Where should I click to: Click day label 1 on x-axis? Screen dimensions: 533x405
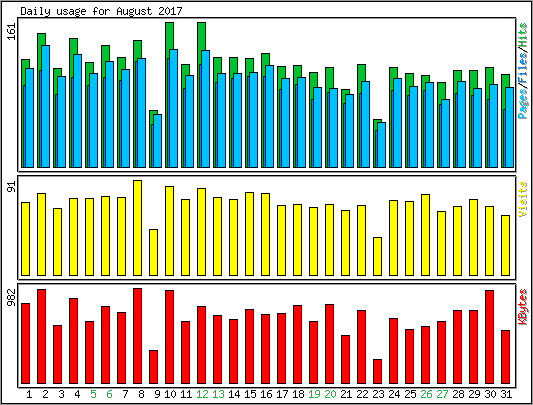[x=29, y=394]
